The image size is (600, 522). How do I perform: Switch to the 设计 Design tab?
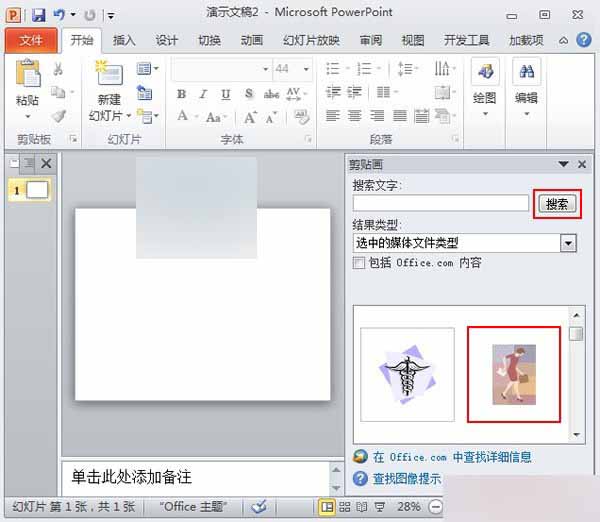(166, 40)
